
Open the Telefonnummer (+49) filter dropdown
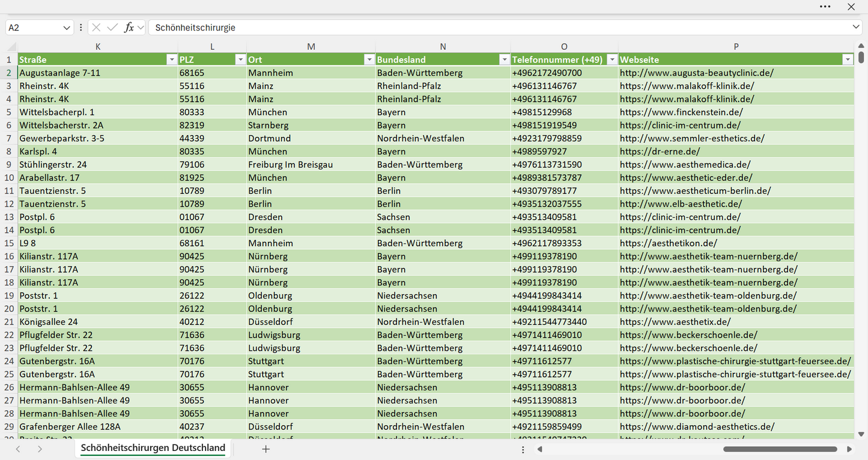click(612, 59)
